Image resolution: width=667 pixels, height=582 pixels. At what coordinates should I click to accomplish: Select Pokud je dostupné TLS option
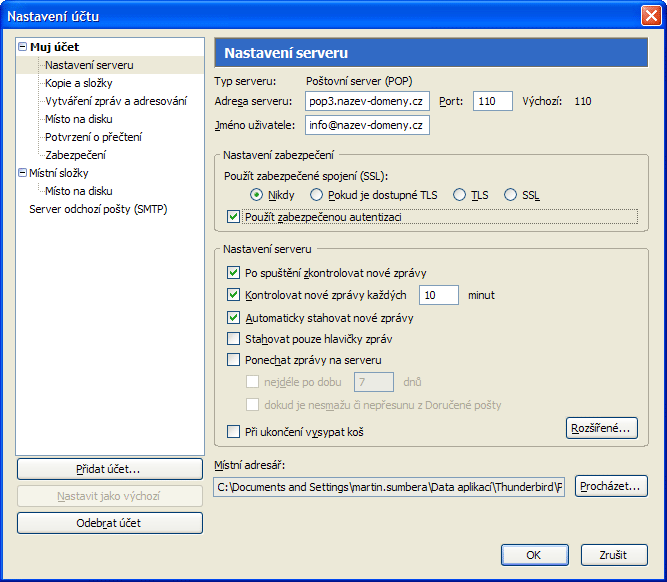(317, 194)
